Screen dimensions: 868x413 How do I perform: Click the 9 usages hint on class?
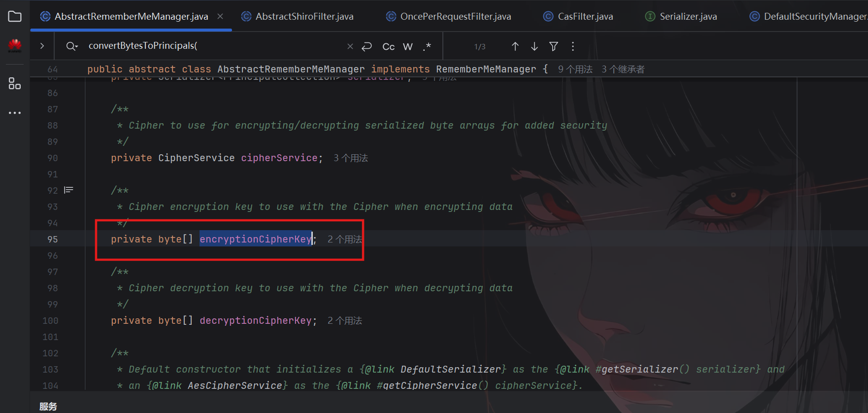575,69
